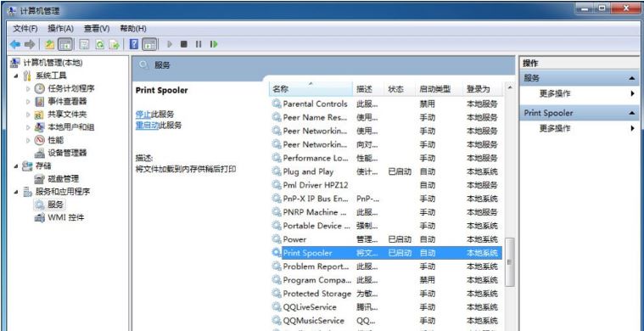Select Event Viewer (事件查看器) tree icon
Viewport: 644px width, 331px height.
click(x=39, y=102)
